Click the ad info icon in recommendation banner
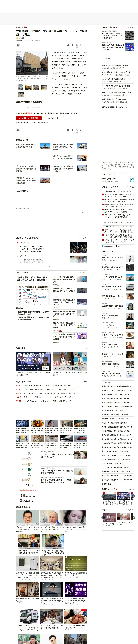 click(x=83, y=212)
